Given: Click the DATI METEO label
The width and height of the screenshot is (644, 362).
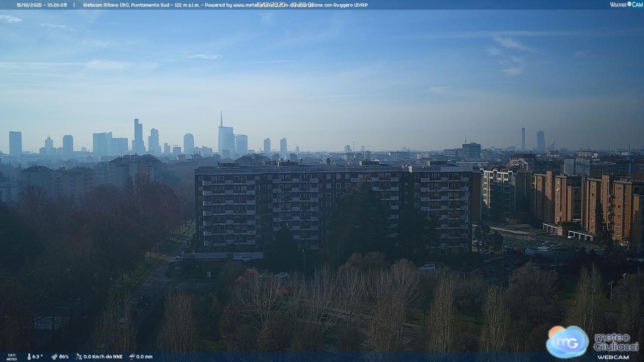Looking at the screenshot, I should click(11, 357).
